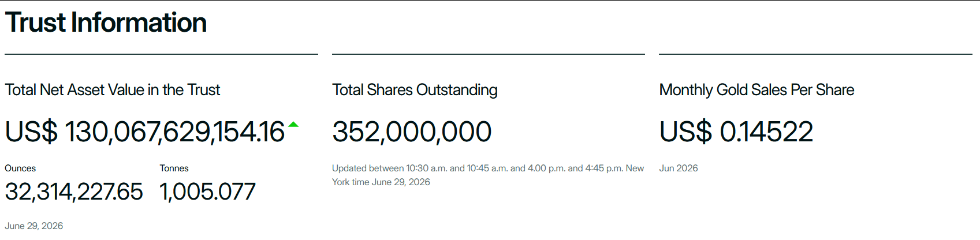
Task: Select the Trust Information heading
Action: pyautogui.click(x=106, y=23)
